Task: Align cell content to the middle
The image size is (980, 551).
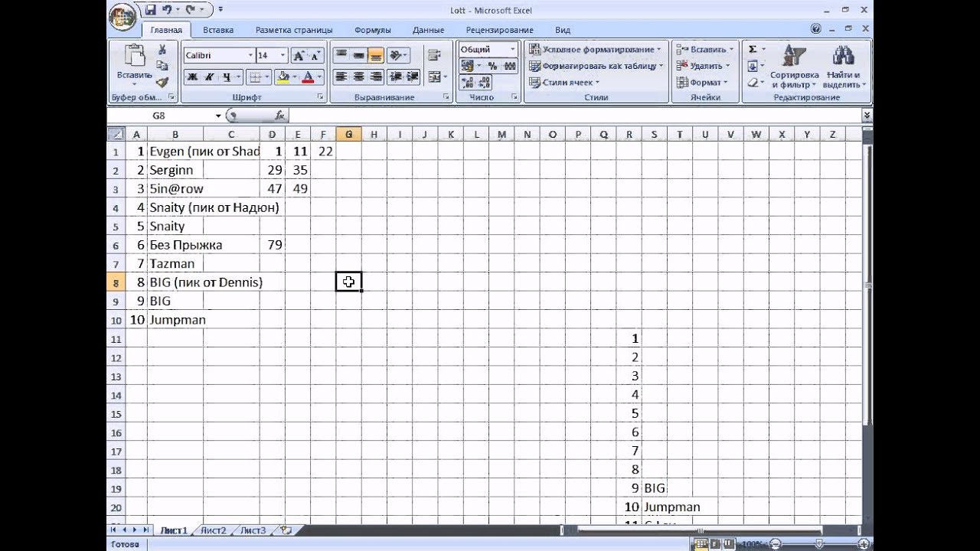Action: [358, 56]
